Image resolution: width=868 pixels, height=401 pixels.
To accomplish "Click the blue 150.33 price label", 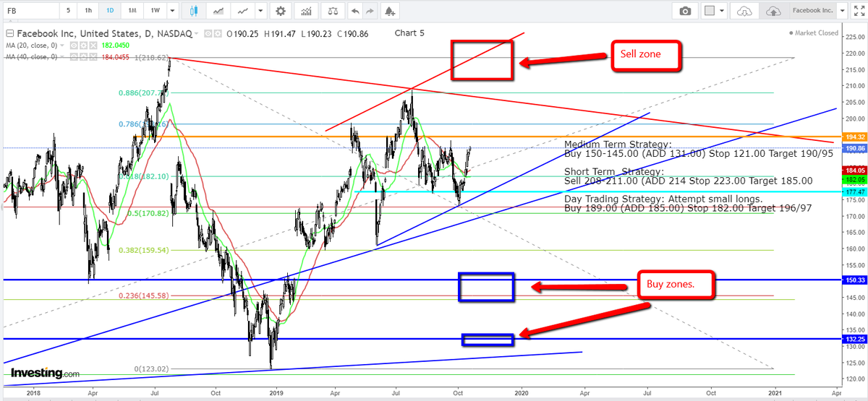I will point(854,280).
